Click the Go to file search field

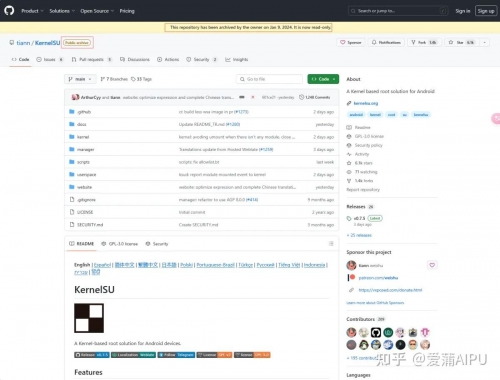269,79
